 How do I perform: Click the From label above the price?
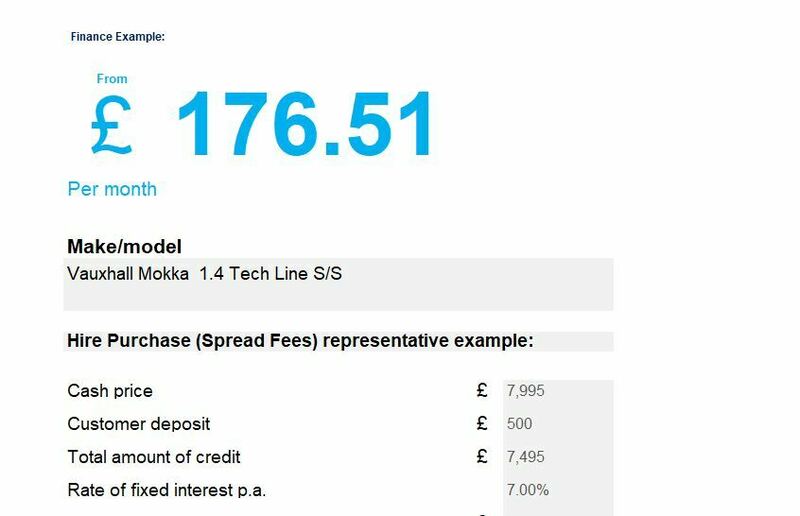pyautogui.click(x=112, y=79)
